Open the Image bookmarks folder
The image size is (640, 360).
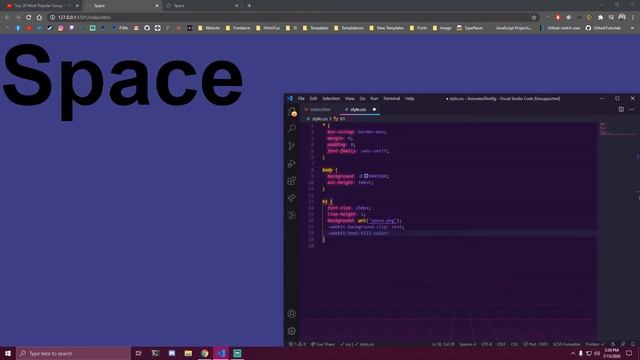(442, 28)
